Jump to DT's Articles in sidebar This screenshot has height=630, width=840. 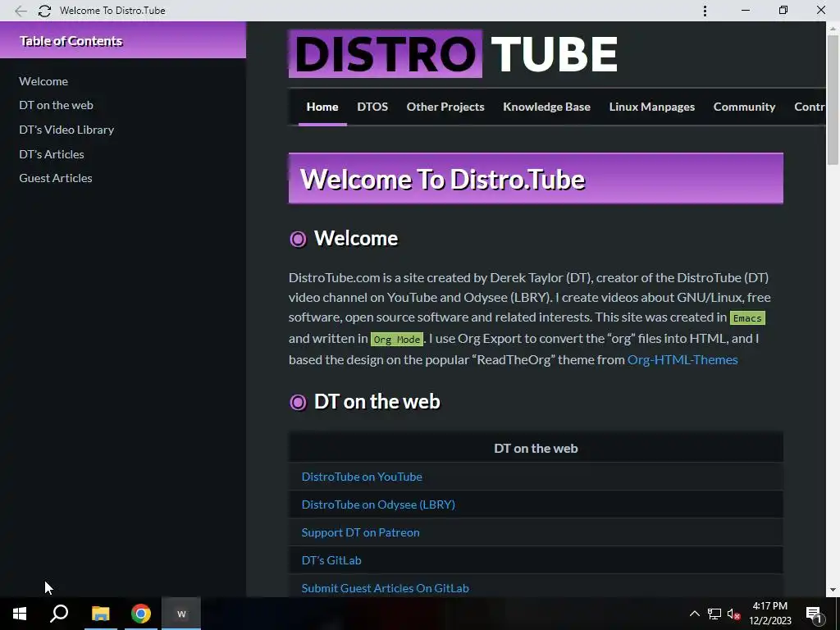click(x=52, y=154)
